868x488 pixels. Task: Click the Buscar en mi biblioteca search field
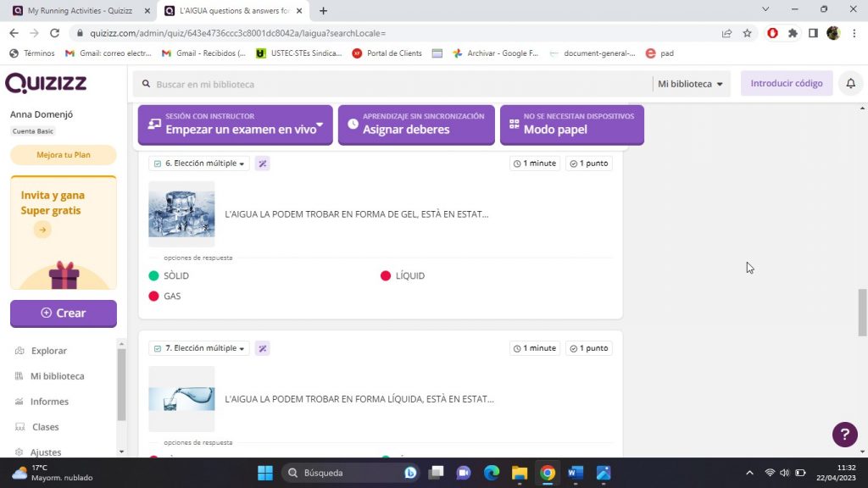pos(390,84)
